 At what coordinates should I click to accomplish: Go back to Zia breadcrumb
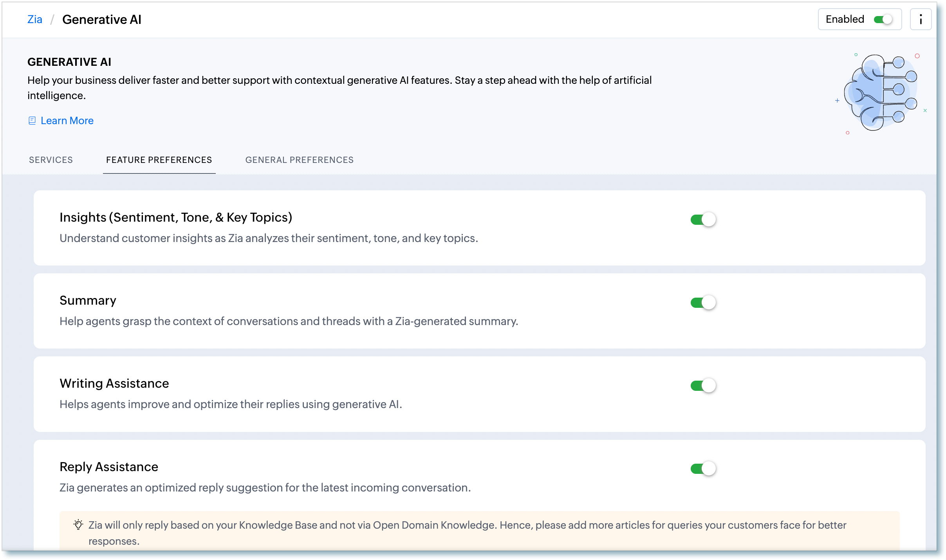point(34,19)
